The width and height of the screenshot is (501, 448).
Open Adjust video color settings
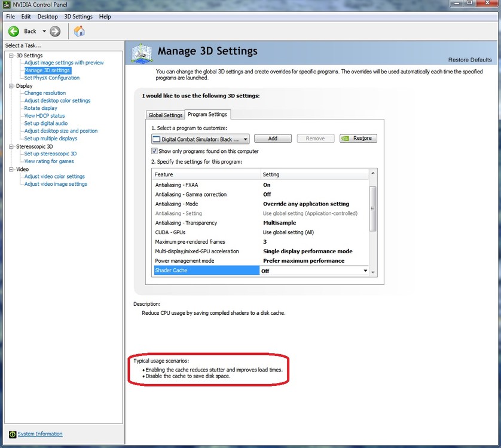pyautogui.click(x=54, y=176)
